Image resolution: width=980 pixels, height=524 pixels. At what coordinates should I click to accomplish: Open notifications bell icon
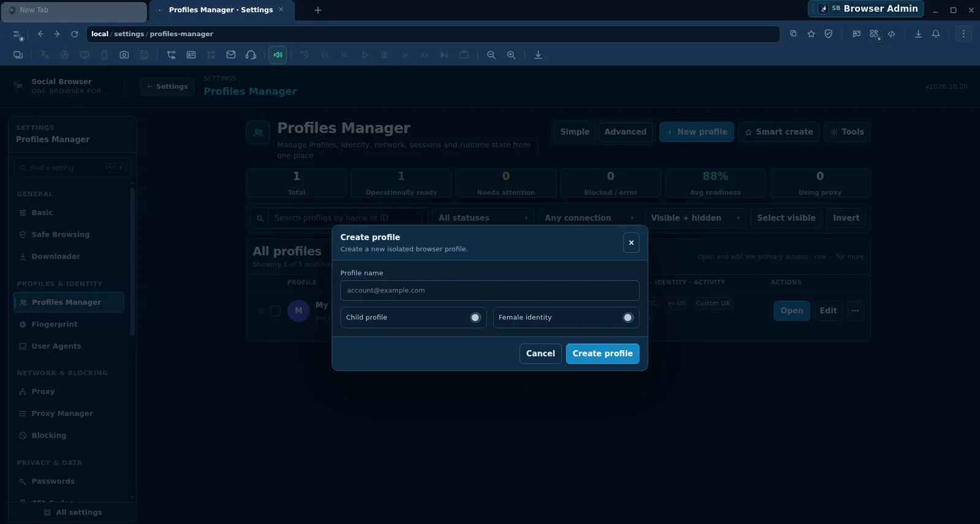tap(936, 34)
